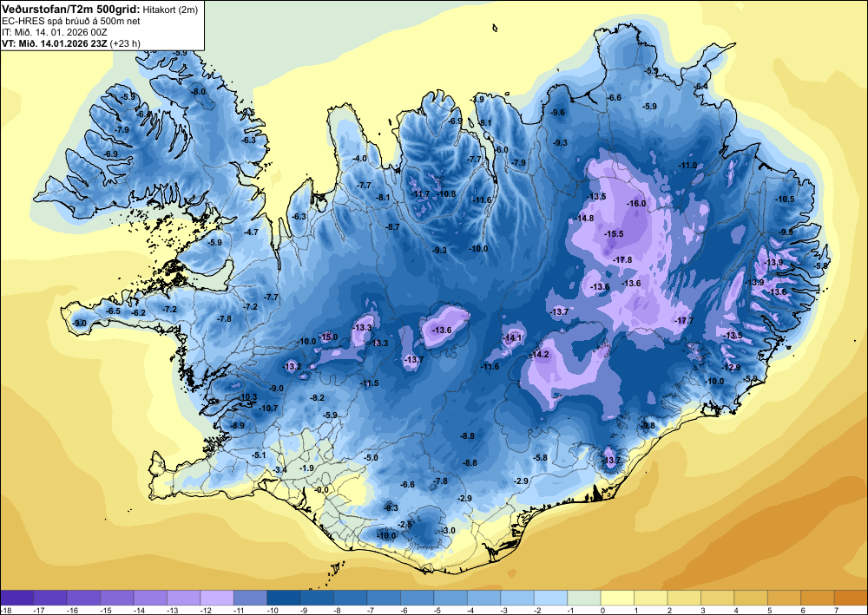The image size is (868, 615).
Task: Click the -9.6 temperature label
Action: tap(558, 112)
